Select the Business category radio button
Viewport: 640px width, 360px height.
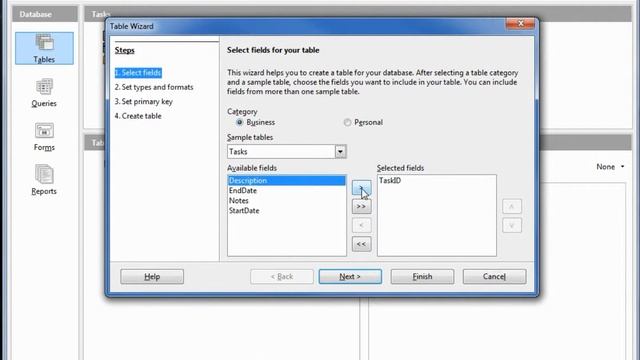coord(240,122)
